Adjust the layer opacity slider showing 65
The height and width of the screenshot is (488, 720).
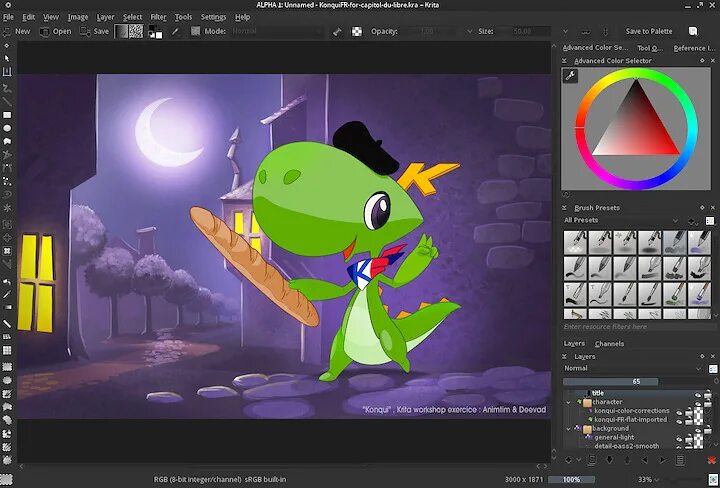click(x=637, y=381)
